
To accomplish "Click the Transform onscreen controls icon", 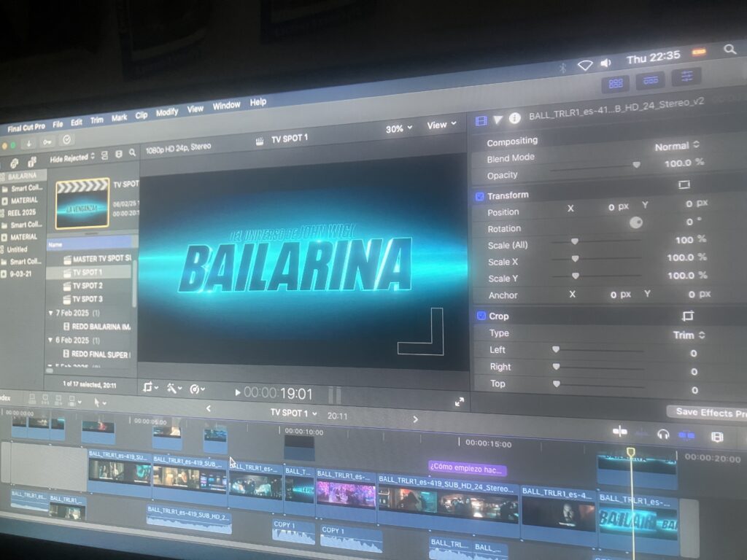I will point(684,184).
